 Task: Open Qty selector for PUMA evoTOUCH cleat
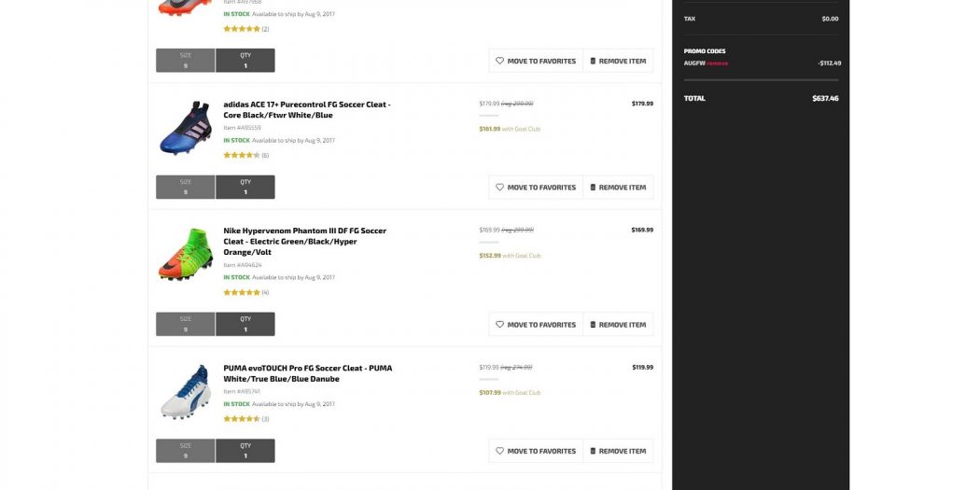pyautogui.click(x=245, y=451)
